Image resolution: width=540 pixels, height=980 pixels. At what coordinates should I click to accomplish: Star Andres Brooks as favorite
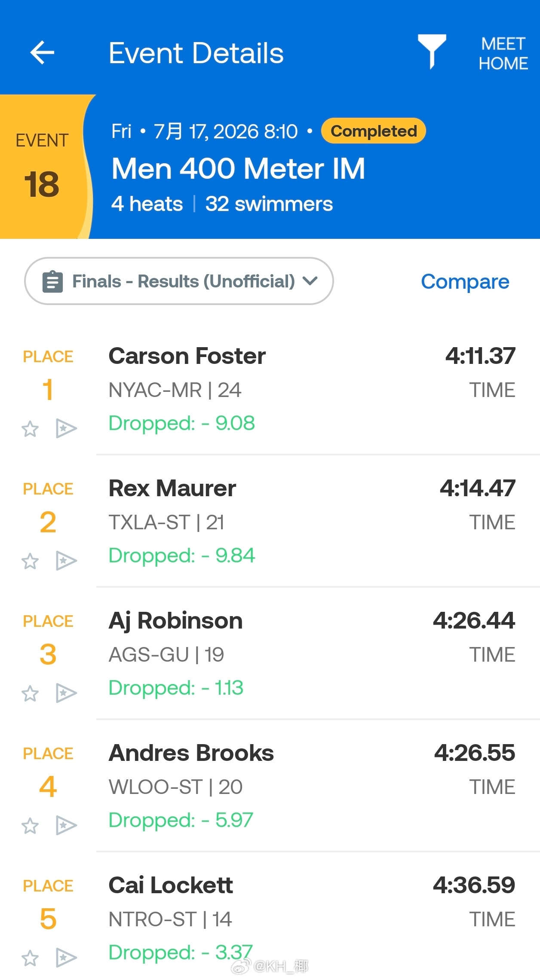pos(30,826)
